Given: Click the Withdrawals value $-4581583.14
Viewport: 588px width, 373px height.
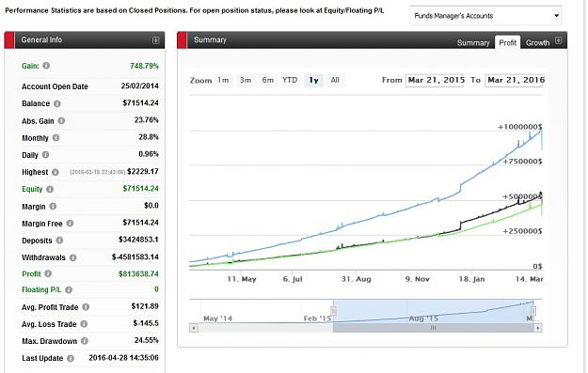Looking at the screenshot, I should [x=135, y=256].
